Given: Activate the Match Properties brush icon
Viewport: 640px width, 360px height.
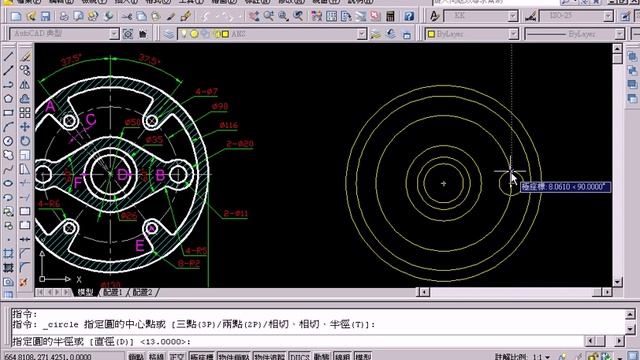Looking at the screenshot, I should click(171, 16).
